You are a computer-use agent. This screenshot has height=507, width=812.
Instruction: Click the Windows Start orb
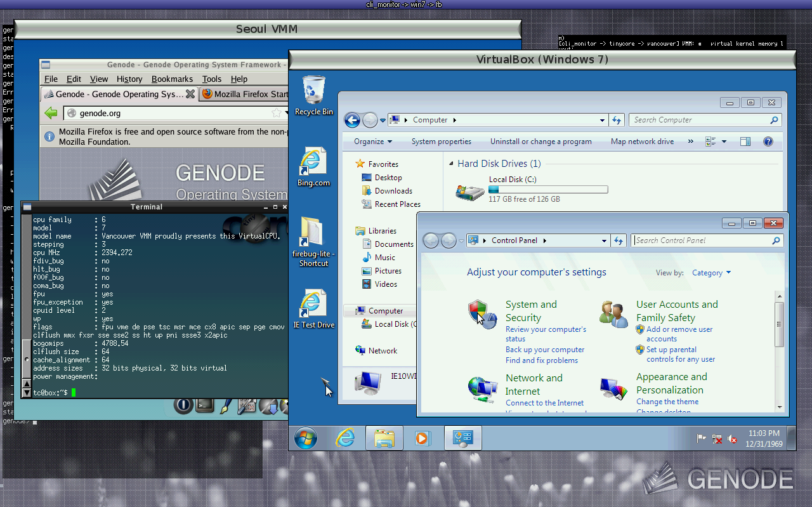point(306,438)
